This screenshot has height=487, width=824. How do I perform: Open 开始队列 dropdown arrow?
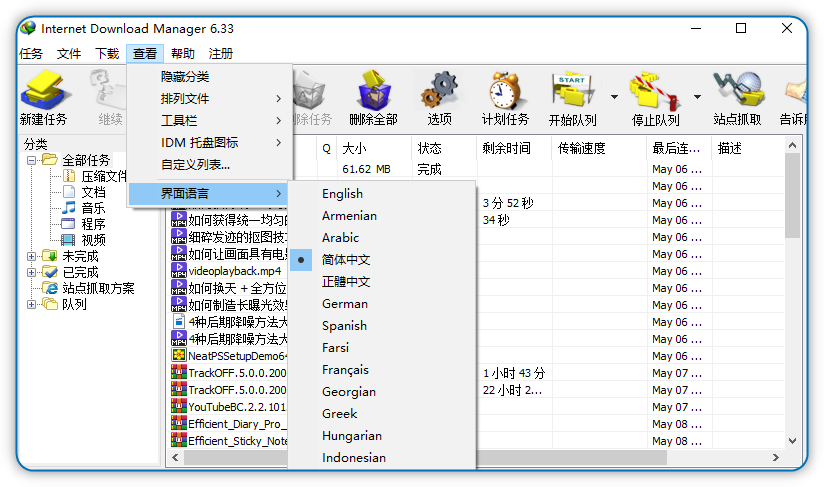coord(614,97)
